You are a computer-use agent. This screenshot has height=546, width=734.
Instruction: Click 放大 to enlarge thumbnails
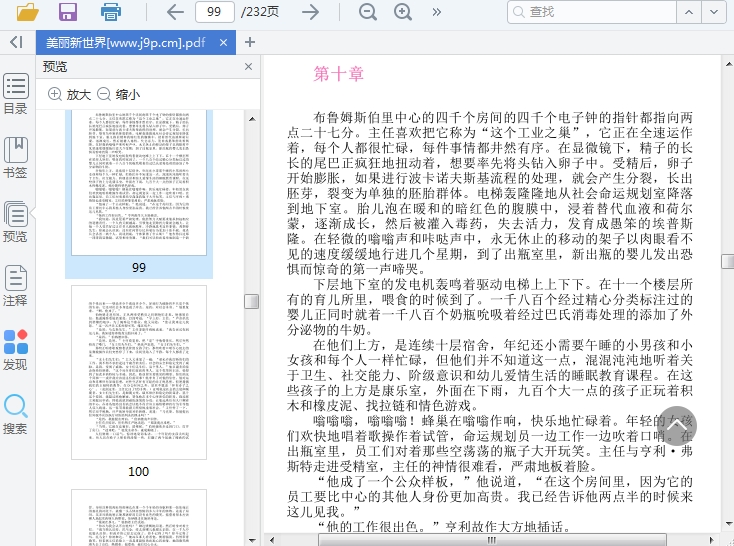pos(69,94)
